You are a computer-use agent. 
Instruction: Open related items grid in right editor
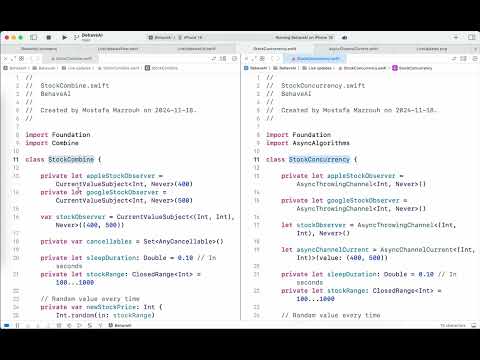(x=263, y=59)
